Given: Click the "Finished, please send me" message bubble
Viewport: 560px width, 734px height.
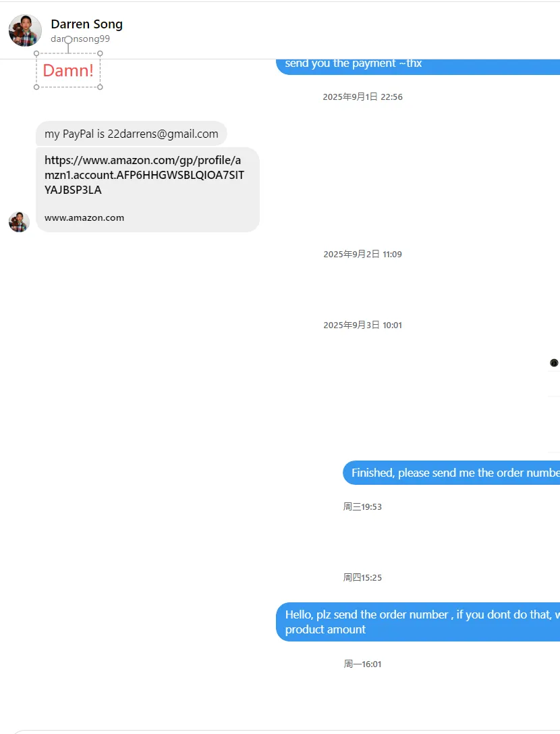Looking at the screenshot, I should pyautogui.click(x=451, y=473).
